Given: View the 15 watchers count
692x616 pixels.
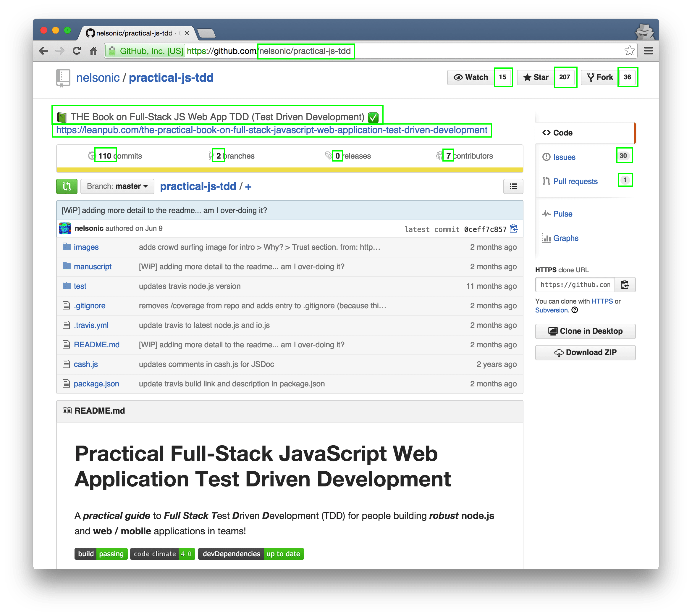Looking at the screenshot, I should pyautogui.click(x=503, y=77).
